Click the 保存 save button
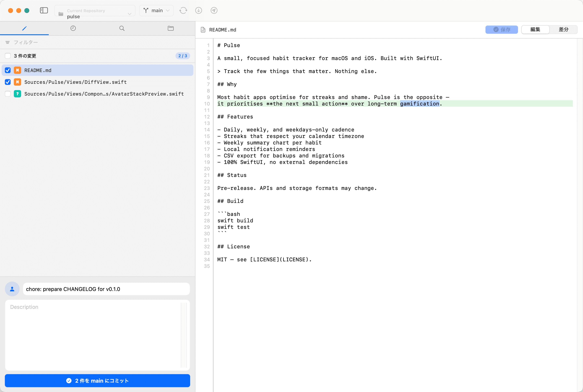583x392 pixels. [502, 29]
